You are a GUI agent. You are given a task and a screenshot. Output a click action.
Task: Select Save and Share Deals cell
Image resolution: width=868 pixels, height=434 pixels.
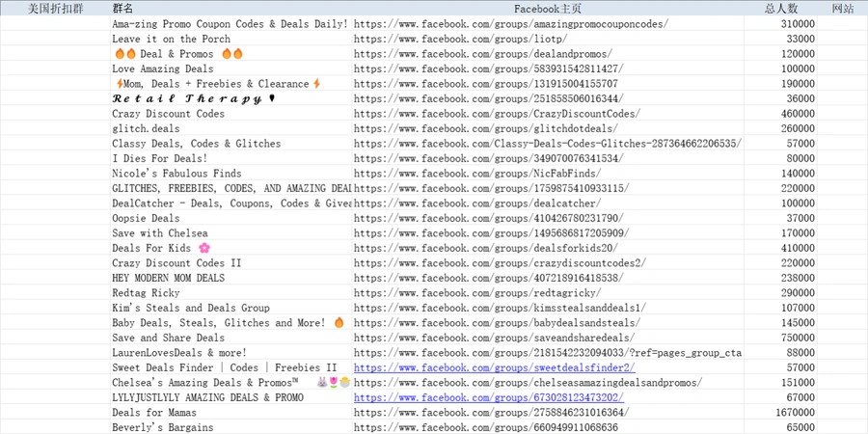pos(231,338)
